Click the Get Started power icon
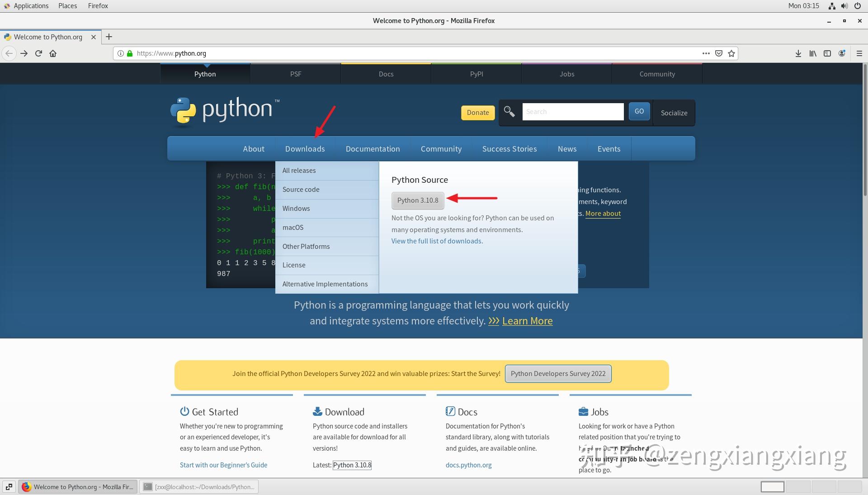This screenshot has width=868, height=495. (184, 411)
